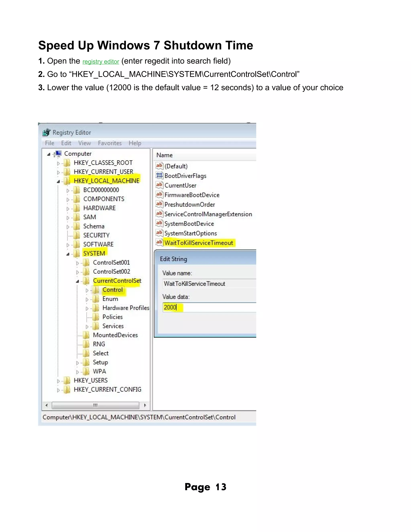
Task: Click the CurrentControlSet folder icon
Action: tap(86, 280)
